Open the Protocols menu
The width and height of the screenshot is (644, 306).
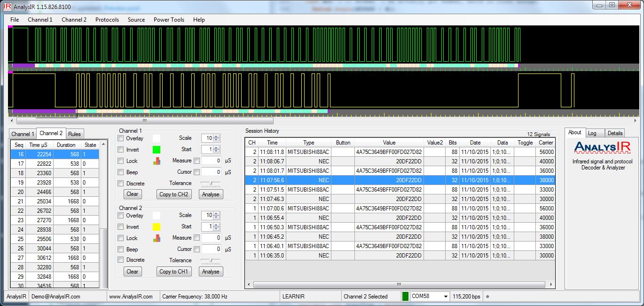pos(107,20)
